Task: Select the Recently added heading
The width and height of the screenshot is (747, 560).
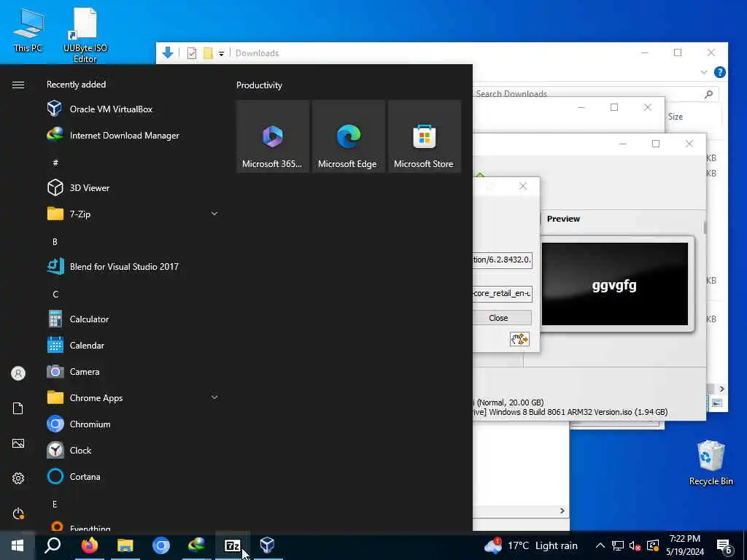Action: coord(76,85)
